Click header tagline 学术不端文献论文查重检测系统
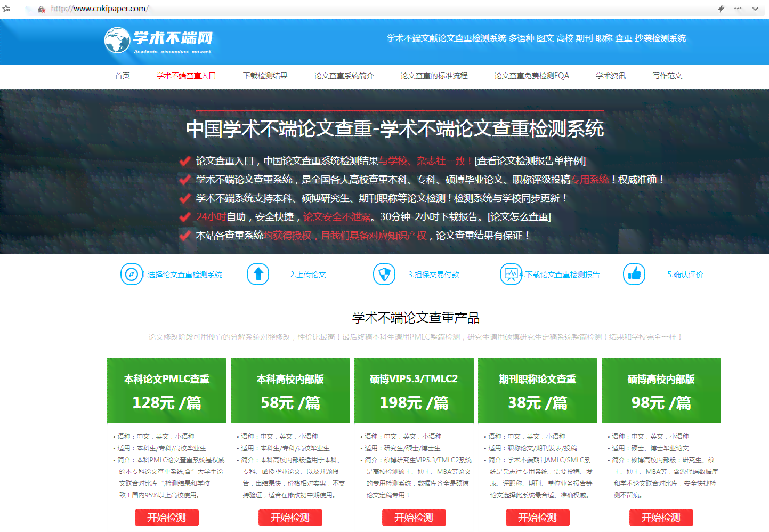769x532 pixels. pos(447,38)
